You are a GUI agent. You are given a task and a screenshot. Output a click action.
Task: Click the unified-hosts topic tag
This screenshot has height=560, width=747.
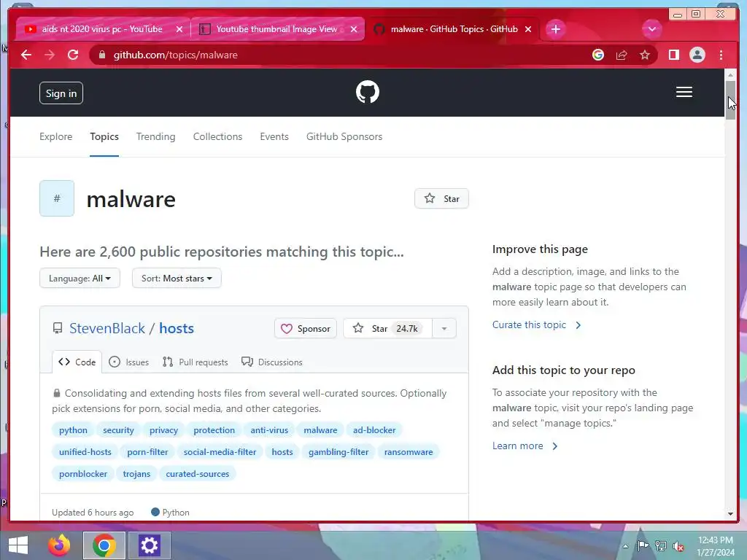coord(85,452)
